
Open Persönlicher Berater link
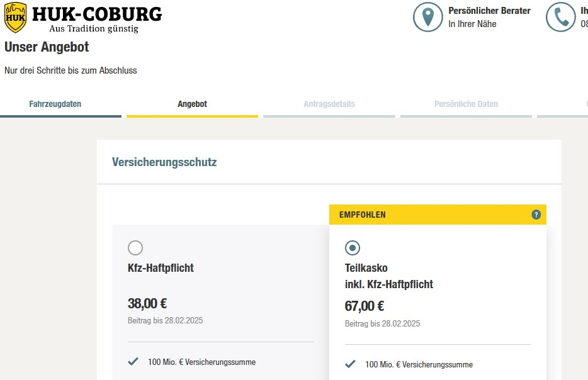489,11
